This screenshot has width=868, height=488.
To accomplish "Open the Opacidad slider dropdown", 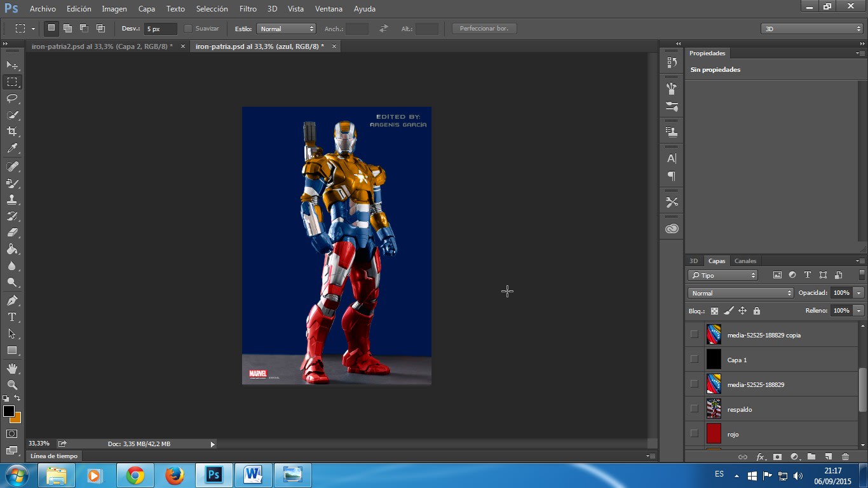I will [858, 293].
